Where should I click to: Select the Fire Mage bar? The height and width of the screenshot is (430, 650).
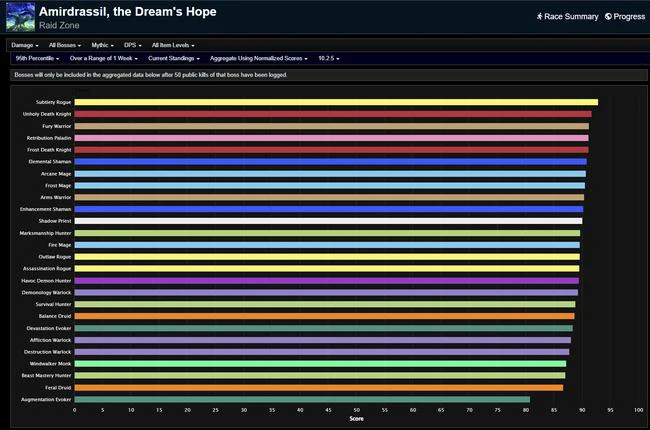tap(327, 245)
